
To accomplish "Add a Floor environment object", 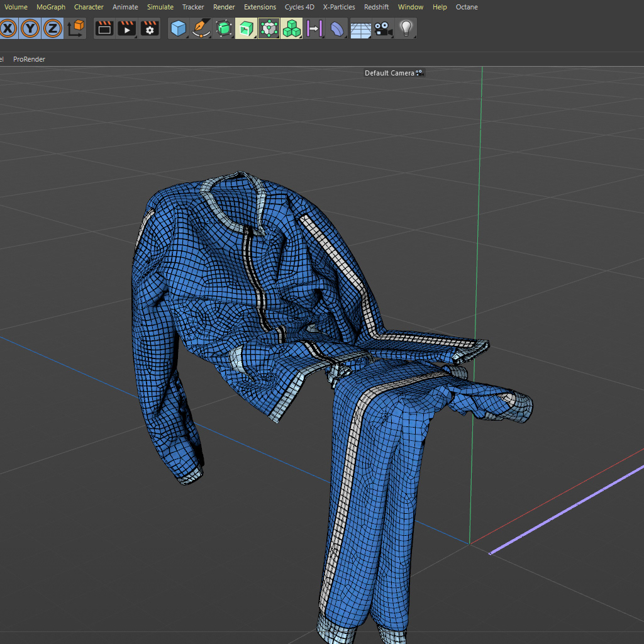I will tap(360, 28).
